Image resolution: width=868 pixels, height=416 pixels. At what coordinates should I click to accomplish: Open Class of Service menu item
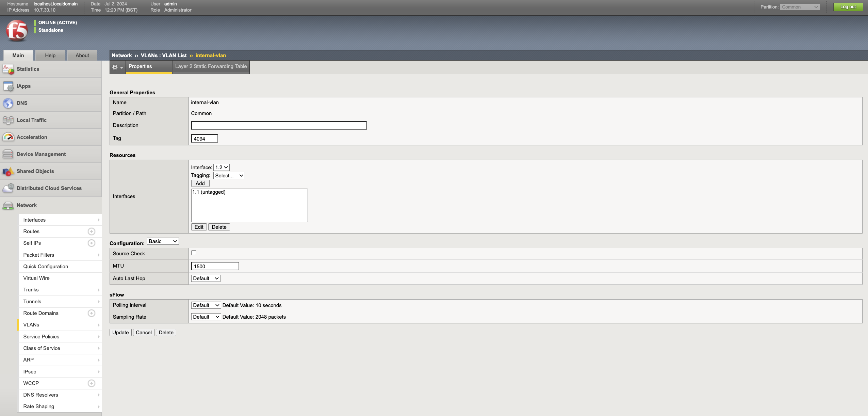pyautogui.click(x=60, y=348)
